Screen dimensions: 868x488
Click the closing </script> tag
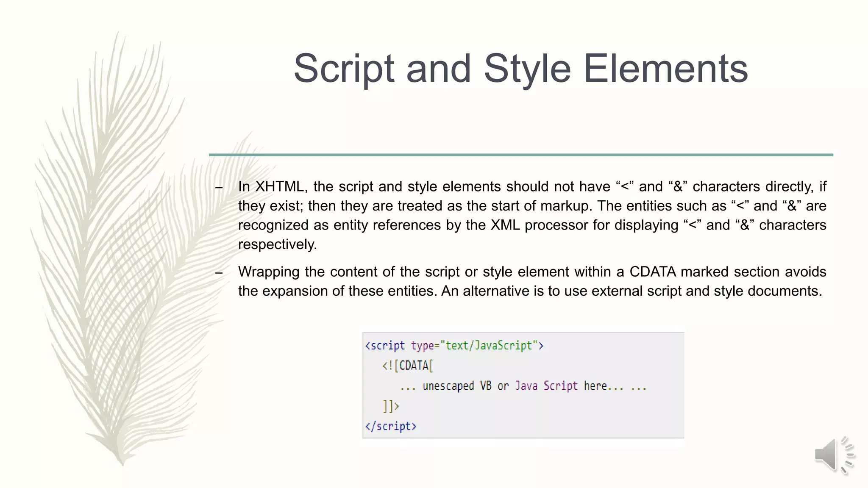coord(391,426)
